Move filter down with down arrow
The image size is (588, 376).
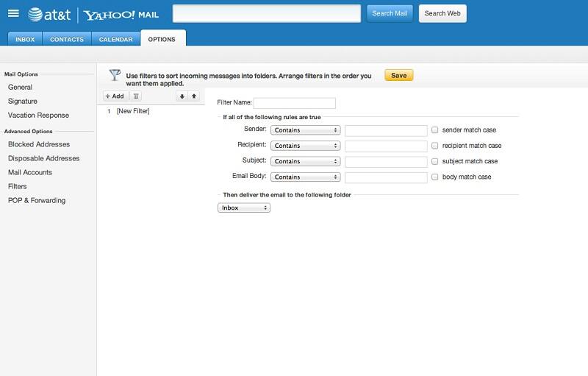pyautogui.click(x=182, y=96)
